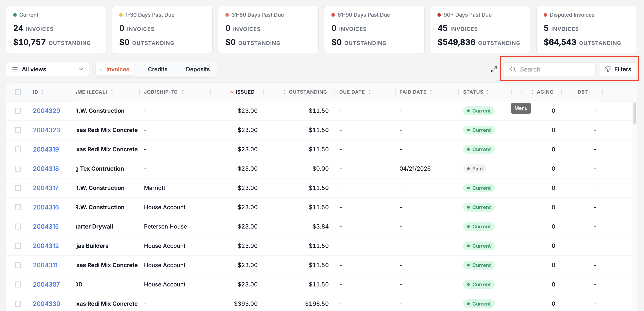The height and width of the screenshot is (311, 644).
Task: Click the Status column sort arrows
Action: 487,92
